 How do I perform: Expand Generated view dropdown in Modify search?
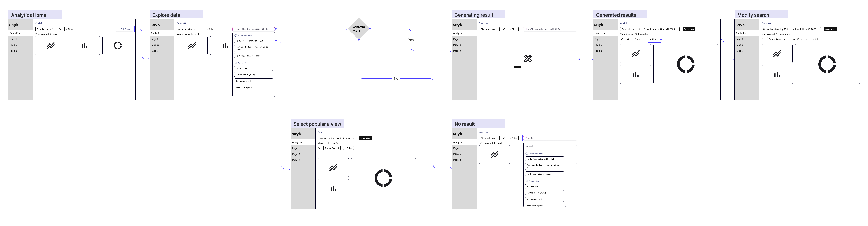791,29
